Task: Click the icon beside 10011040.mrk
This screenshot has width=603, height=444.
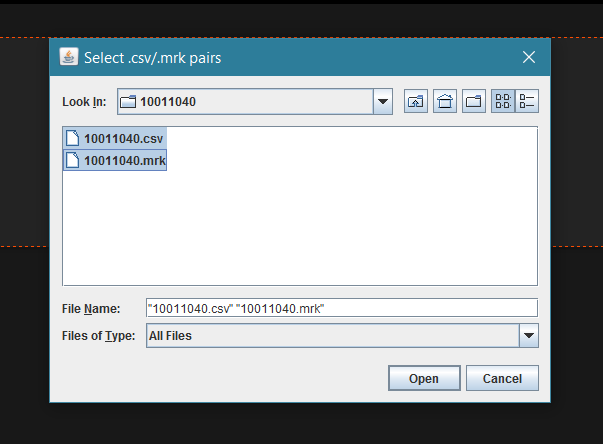Action: pos(72,160)
